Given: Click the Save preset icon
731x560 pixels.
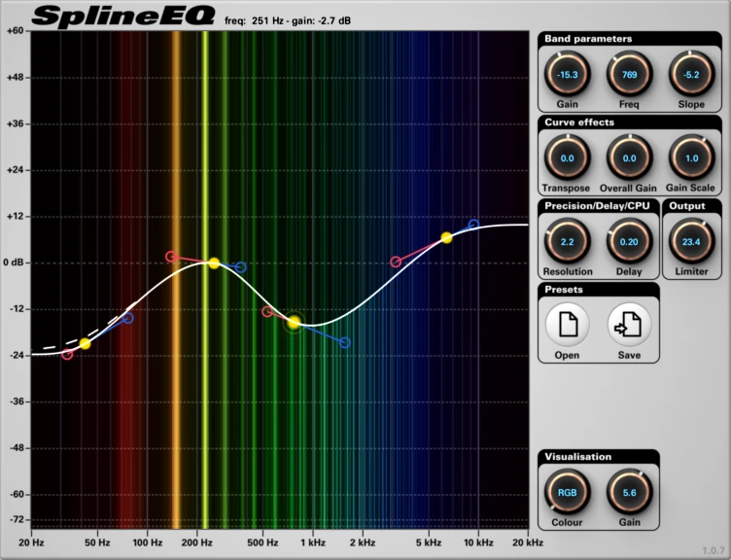Looking at the screenshot, I should (629, 325).
